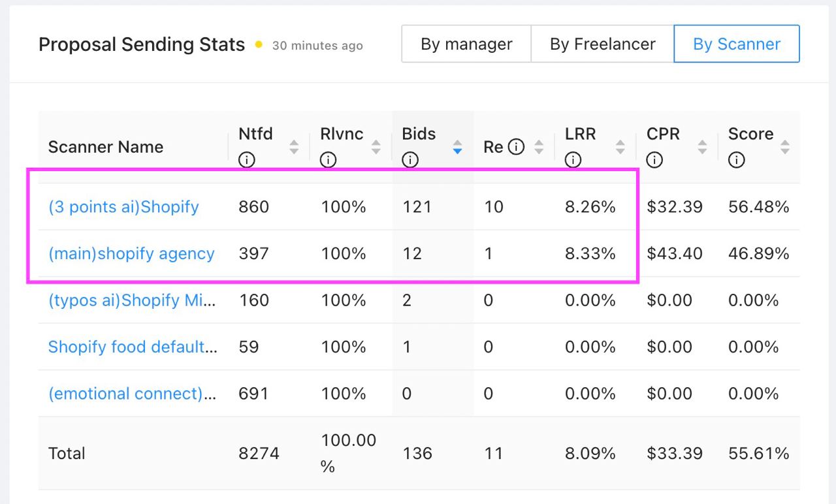This screenshot has width=836, height=504.
Task: Sort table by LRR column arrows
Action: tap(620, 147)
